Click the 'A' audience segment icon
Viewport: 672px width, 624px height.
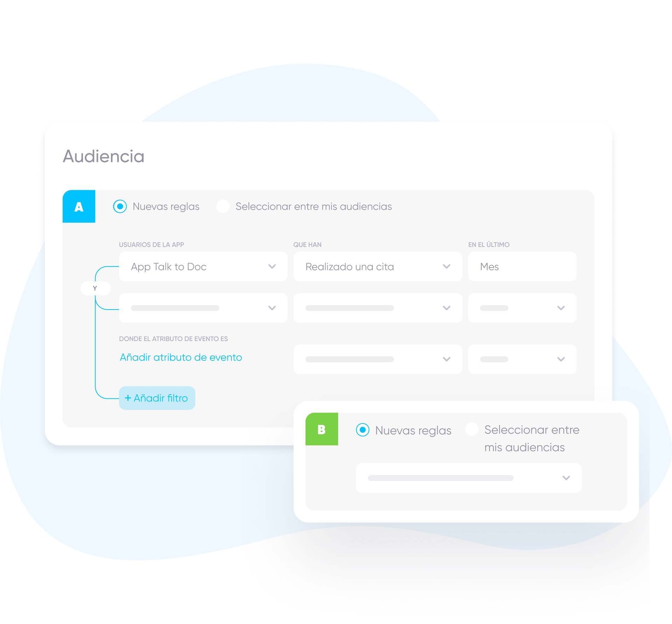[79, 206]
